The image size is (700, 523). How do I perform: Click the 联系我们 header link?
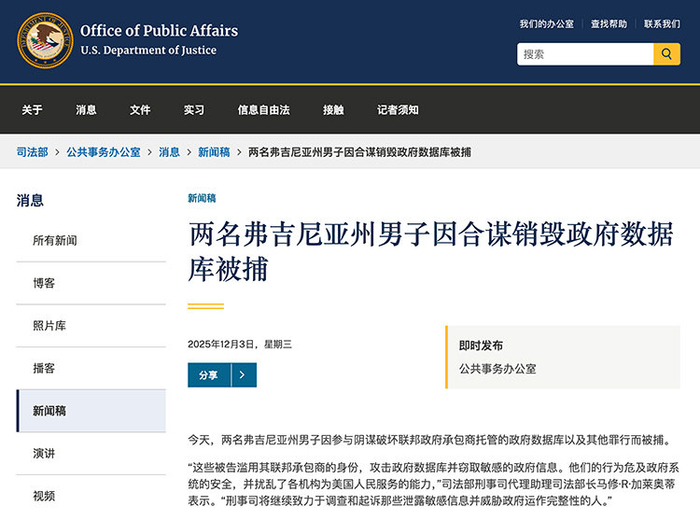pyautogui.click(x=662, y=24)
